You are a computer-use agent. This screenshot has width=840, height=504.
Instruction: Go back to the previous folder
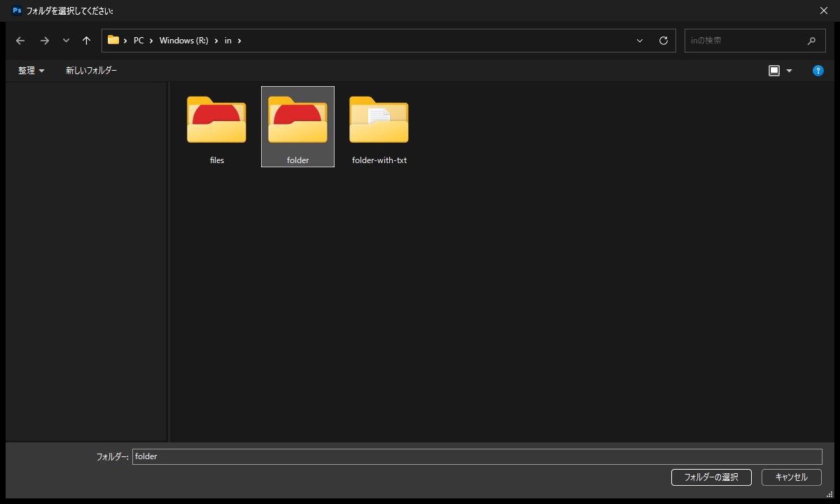click(x=20, y=41)
